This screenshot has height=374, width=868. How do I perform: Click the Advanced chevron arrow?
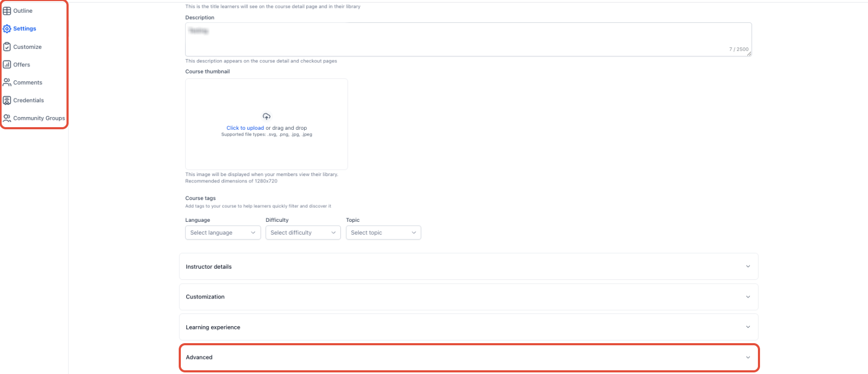pos(748,358)
